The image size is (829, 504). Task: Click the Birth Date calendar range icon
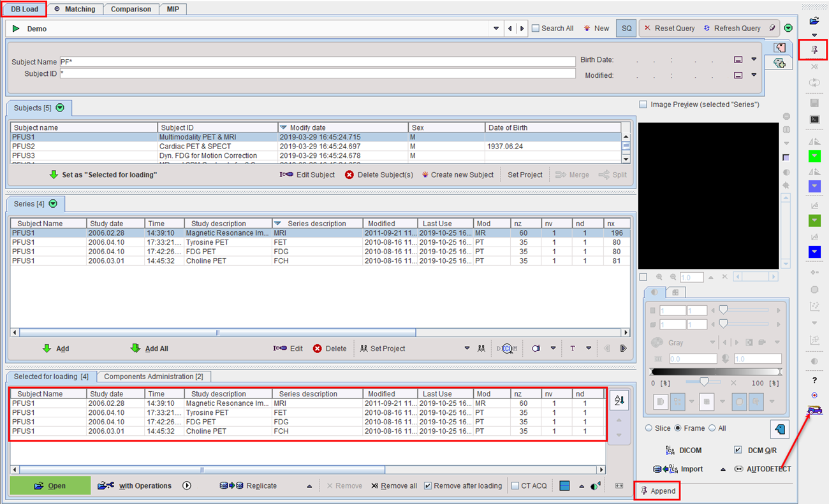click(x=738, y=60)
